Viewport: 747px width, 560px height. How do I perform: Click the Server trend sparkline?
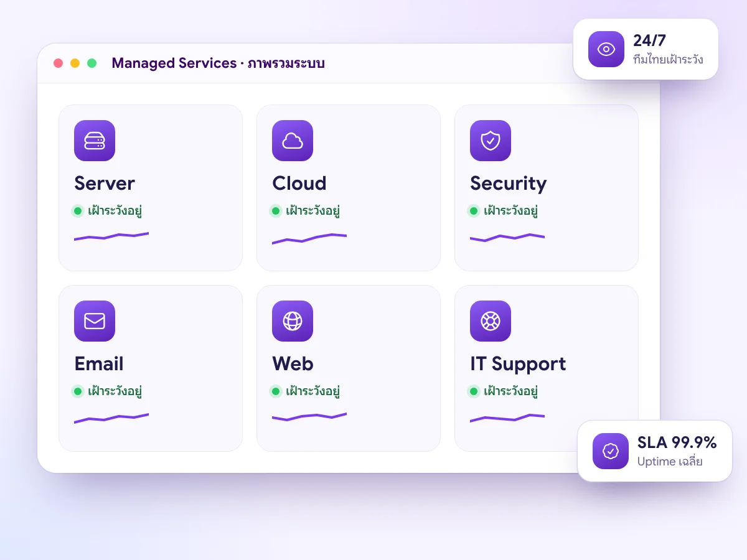click(111, 236)
